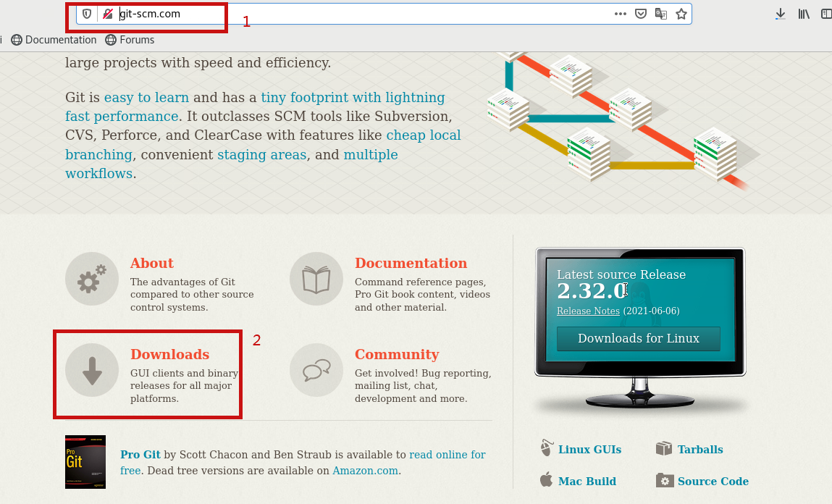
Task: Follow 'read online for free' link
Action: point(303,463)
